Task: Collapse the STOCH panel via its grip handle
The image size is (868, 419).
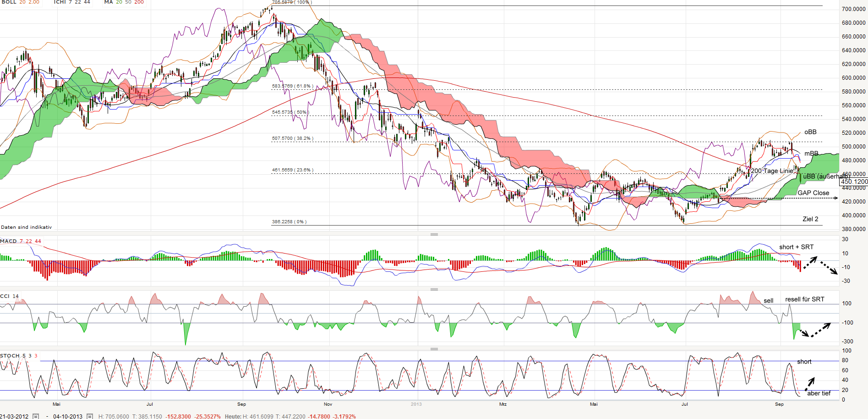Action: tap(434, 348)
